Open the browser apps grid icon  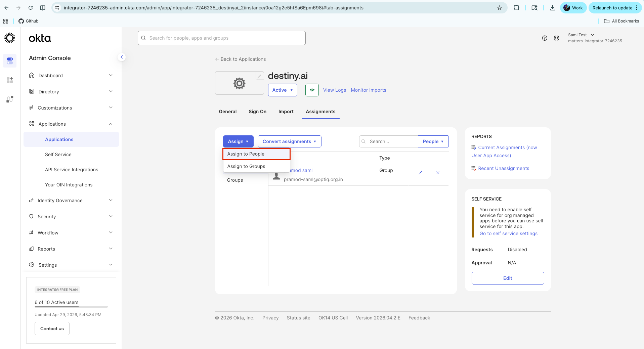[x=6, y=21]
